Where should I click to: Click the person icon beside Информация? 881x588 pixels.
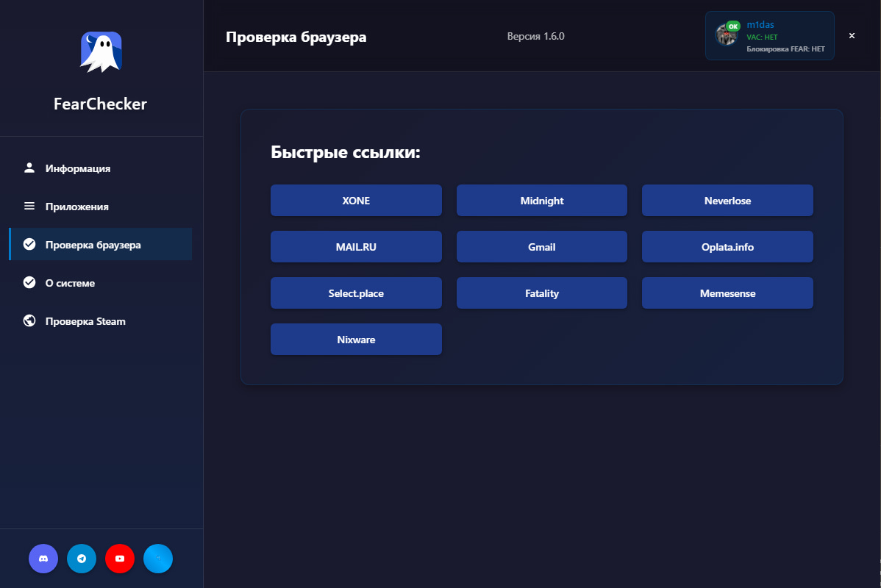pyautogui.click(x=29, y=168)
